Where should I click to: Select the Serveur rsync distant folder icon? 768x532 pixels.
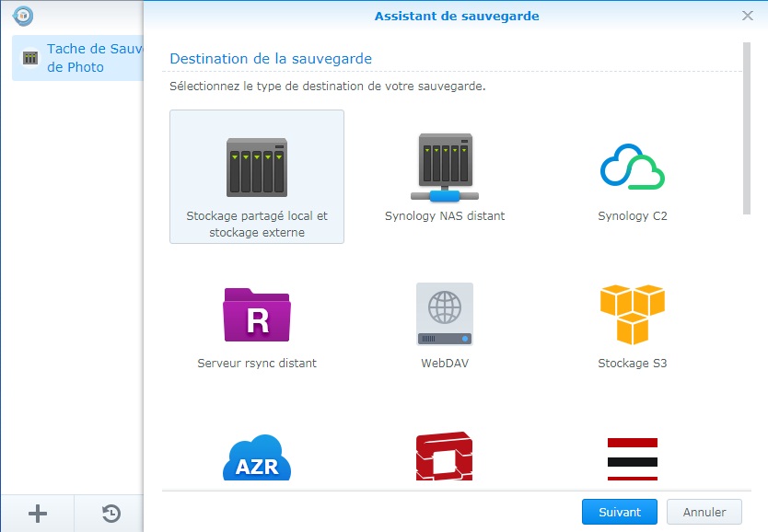coord(257,315)
